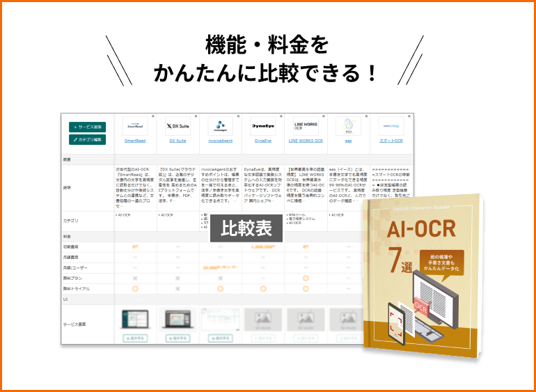This screenshot has height=392, width=536.
Task: Click the SmartRead logo icon
Action: pos(135,126)
